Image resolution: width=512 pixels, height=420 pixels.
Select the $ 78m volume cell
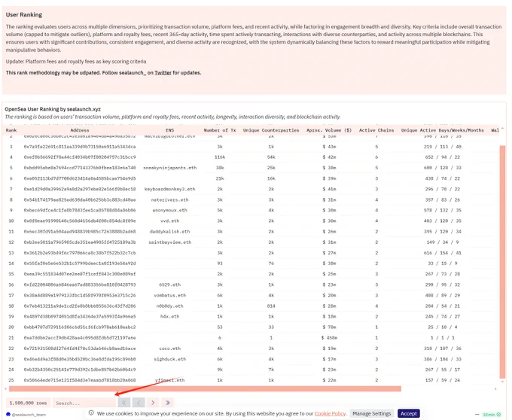click(329, 327)
